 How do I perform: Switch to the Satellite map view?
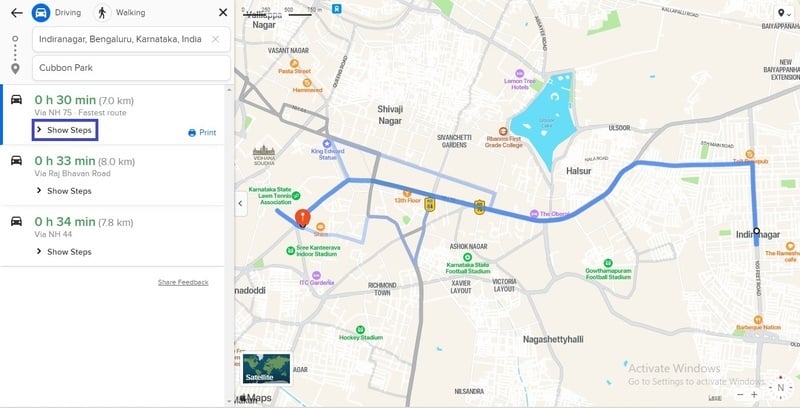pyautogui.click(x=266, y=369)
